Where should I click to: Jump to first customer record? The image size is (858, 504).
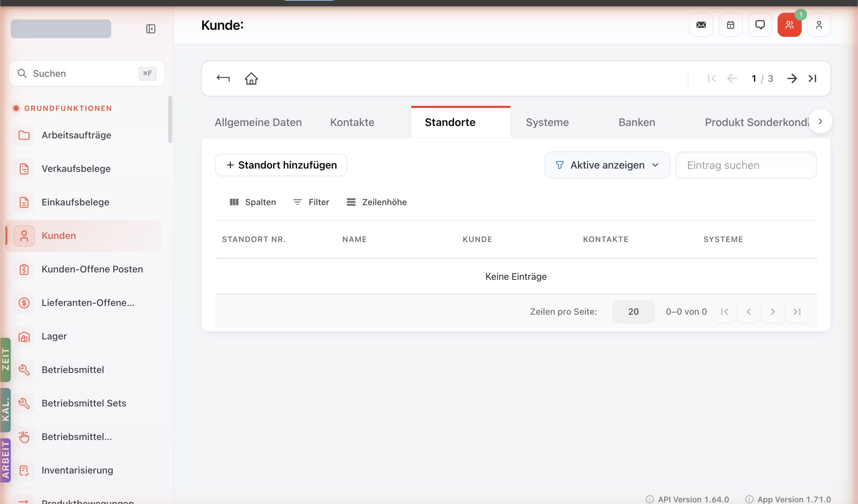[x=712, y=78]
